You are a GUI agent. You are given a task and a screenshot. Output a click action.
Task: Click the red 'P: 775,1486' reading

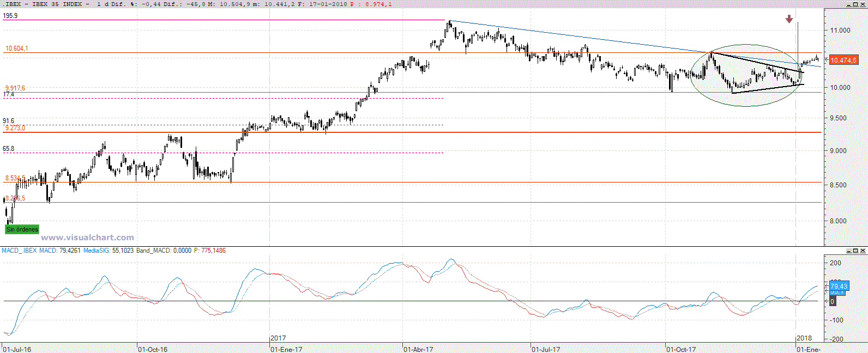210,251
